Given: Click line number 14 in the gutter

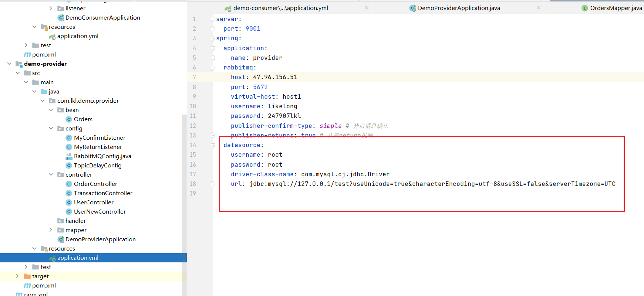Looking at the screenshot, I should coord(193,145).
